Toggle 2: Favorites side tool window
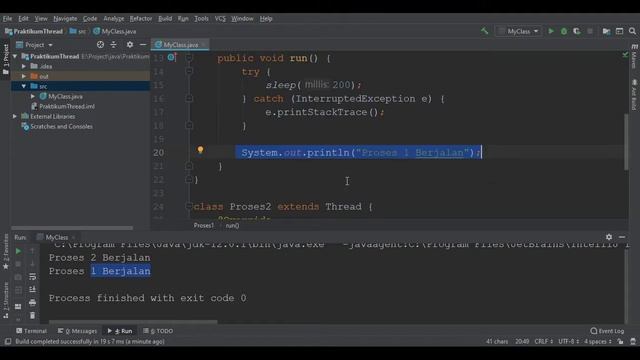 tap(6, 252)
